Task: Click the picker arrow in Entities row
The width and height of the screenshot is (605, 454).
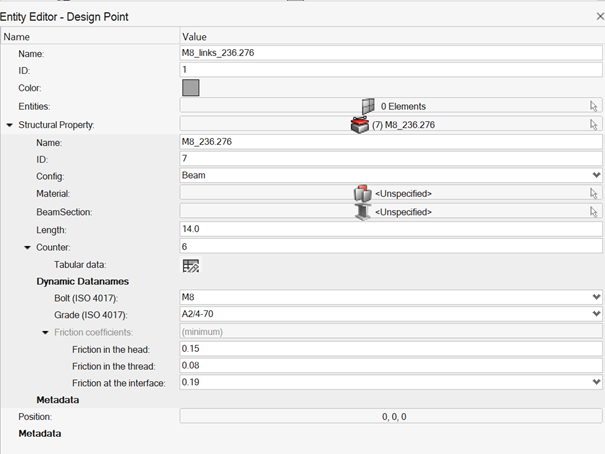Action: point(594,106)
